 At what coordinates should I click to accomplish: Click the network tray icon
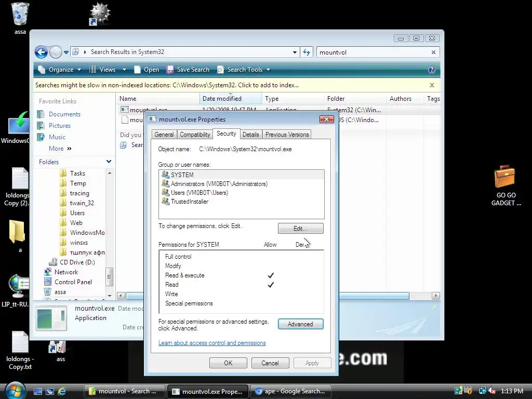point(482,391)
